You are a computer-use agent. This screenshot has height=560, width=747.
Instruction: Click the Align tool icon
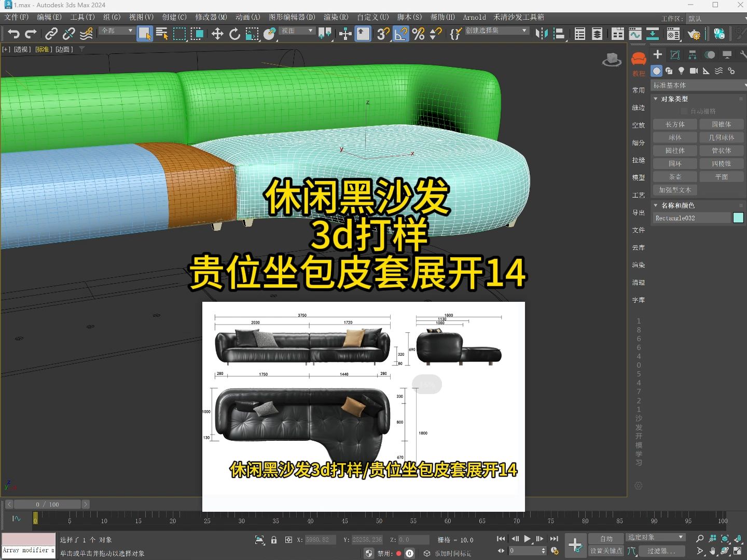(x=559, y=34)
